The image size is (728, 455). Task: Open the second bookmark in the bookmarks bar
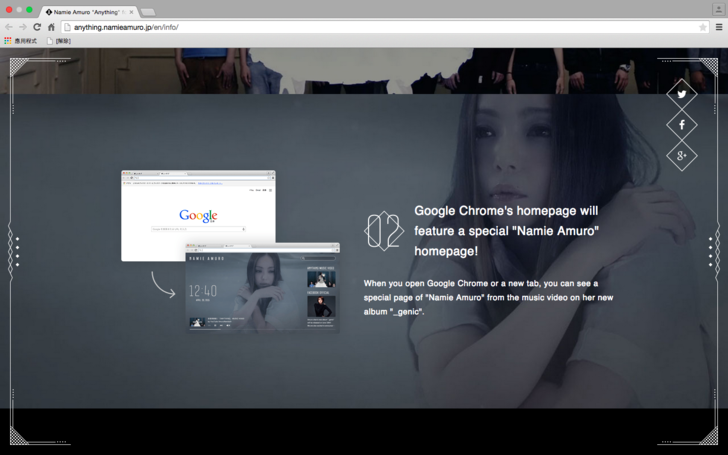(x=58, y=41)
